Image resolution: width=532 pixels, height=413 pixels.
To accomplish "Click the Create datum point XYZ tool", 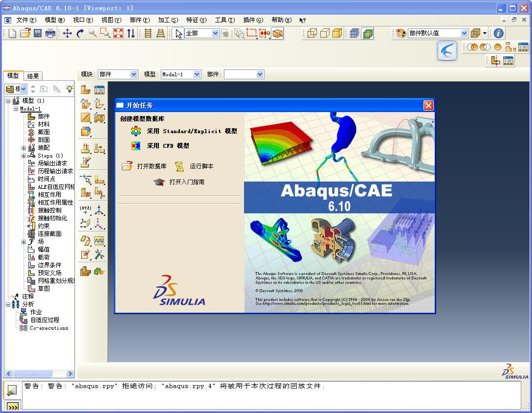I will [x=85, y=210].
